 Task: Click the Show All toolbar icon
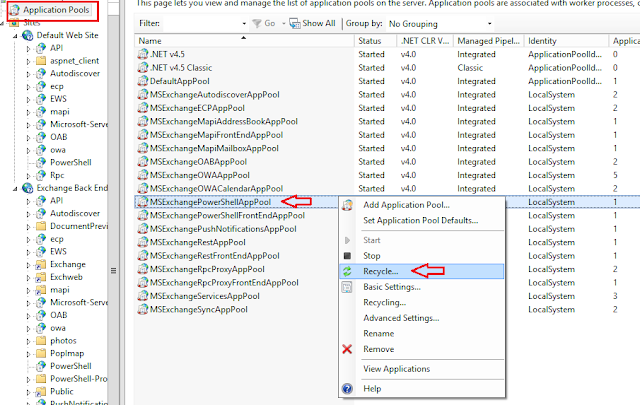click(295, 24)
